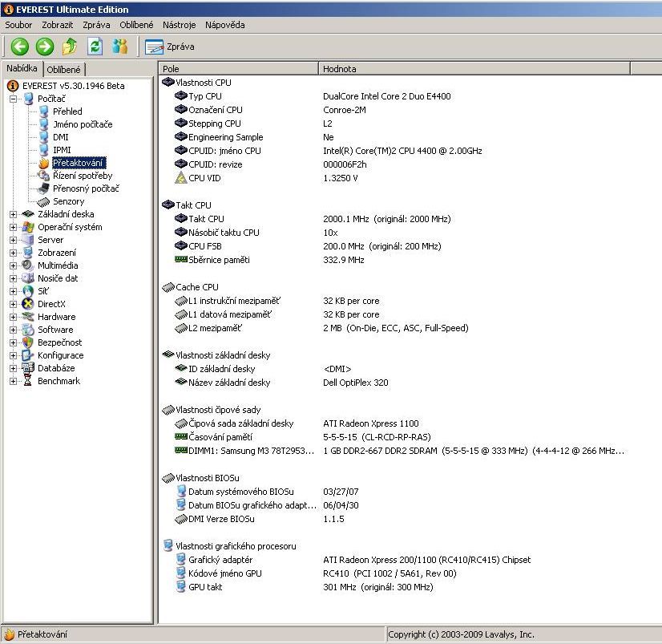Click the users icon in the toolbar

coord(120,47)
